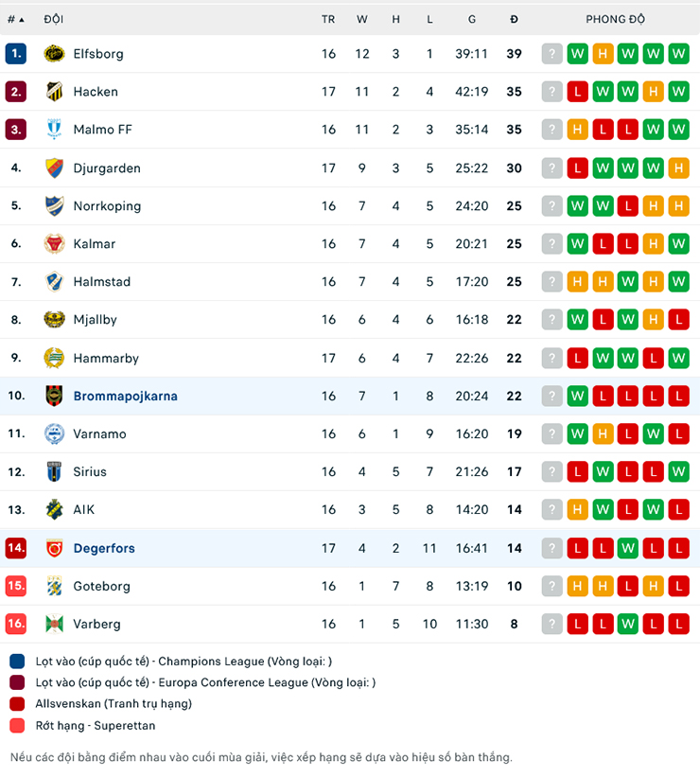Click the red L badge in Varberg's form
The width and height of the screenshot is (700, 777).
tap(577, 624)
